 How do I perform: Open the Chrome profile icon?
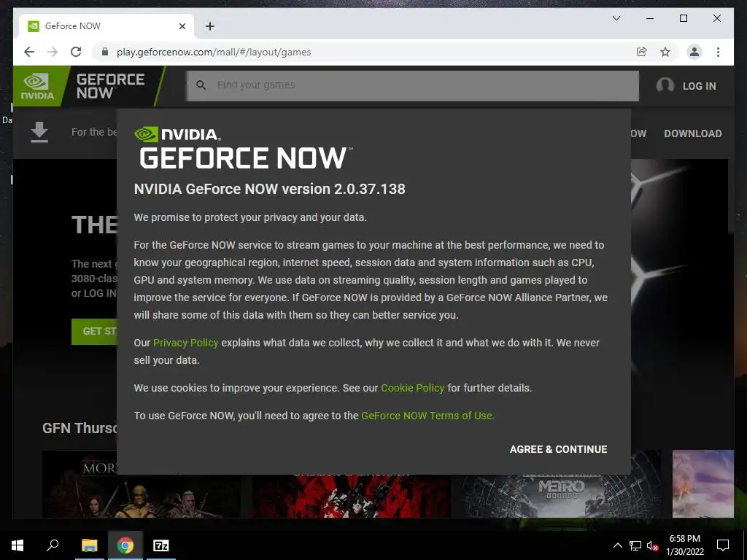694,52
